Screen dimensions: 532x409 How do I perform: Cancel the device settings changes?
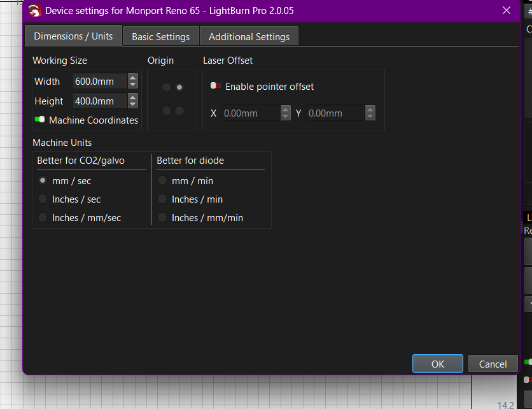click(x=493, y=364)
